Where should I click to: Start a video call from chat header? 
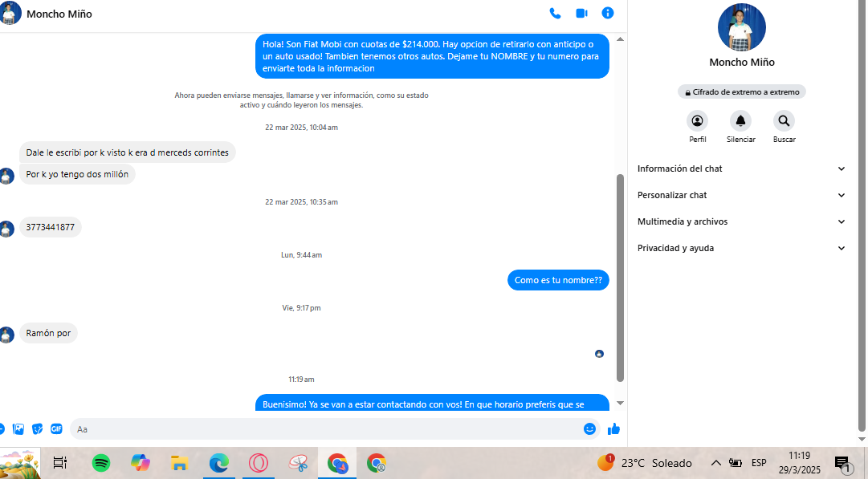581,14
